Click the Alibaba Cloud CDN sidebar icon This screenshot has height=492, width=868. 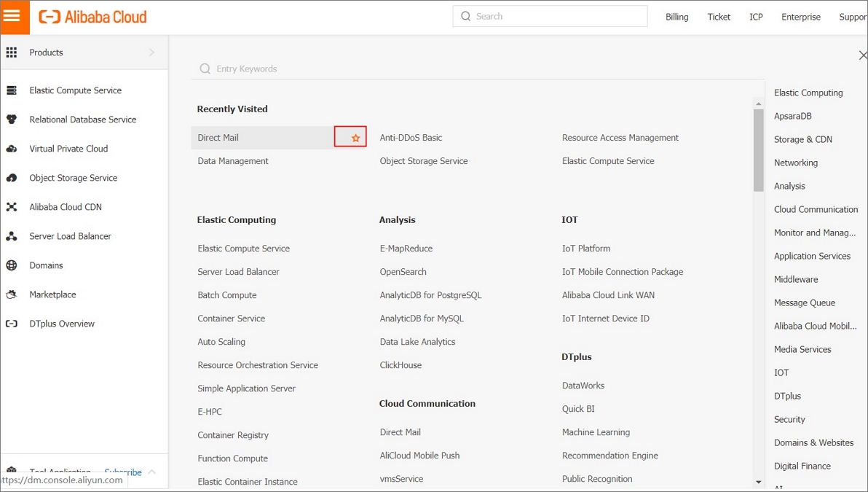[12, 206]
